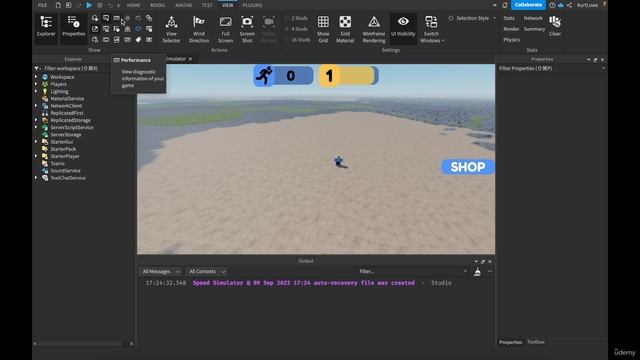Select the 2 Studs grid option
The image size is (640, 360).
(x=299, y=18)
